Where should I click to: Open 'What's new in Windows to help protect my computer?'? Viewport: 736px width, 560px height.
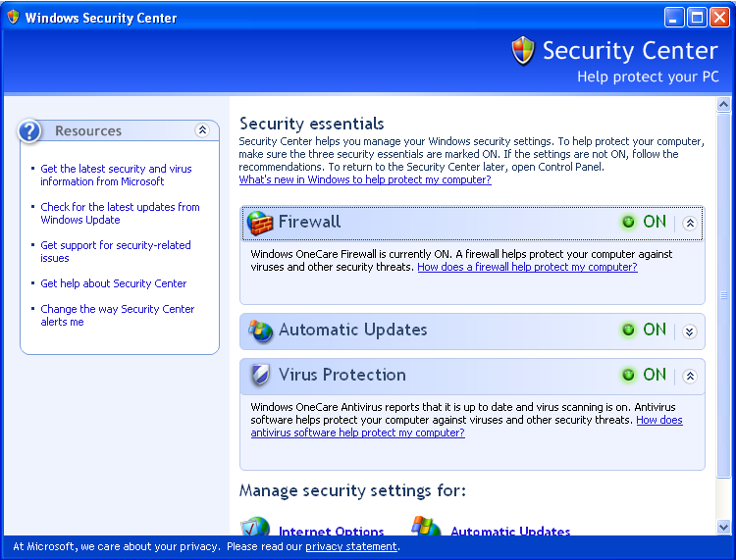pyautogui.click(x=365, y=179)
